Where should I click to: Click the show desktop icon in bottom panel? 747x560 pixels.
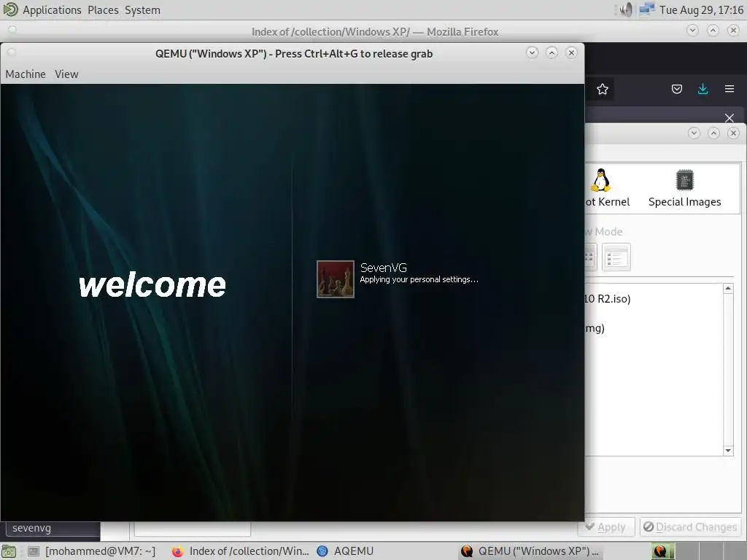9,551
